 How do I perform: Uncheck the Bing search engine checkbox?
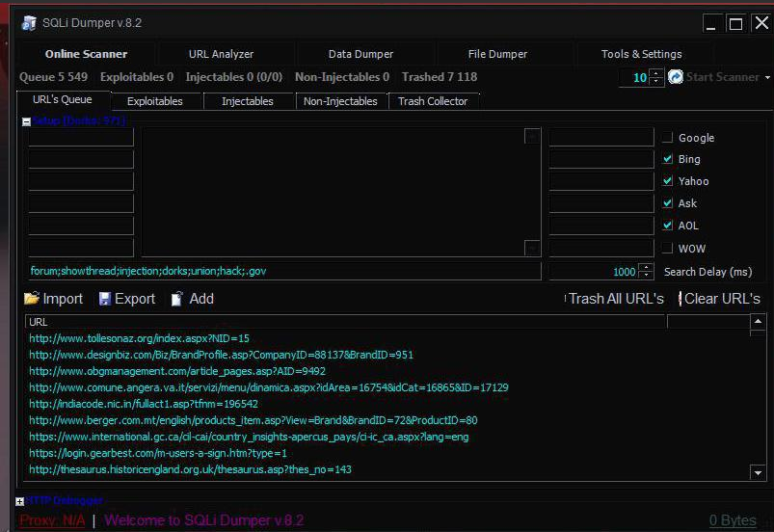coord(668,159)
